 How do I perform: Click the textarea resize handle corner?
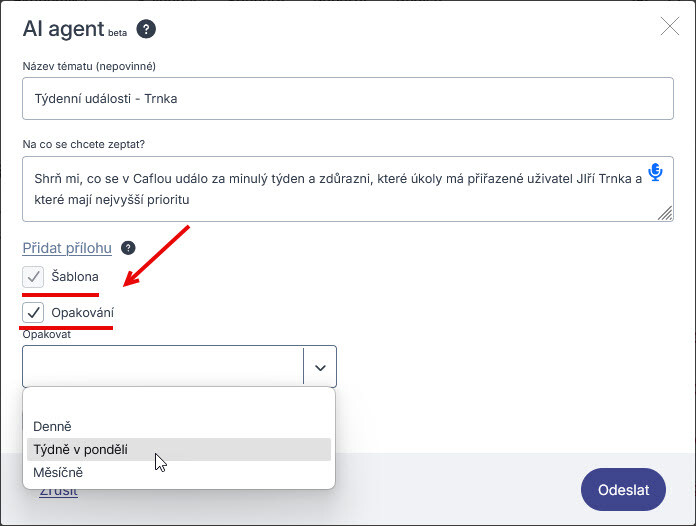[665, 213]
